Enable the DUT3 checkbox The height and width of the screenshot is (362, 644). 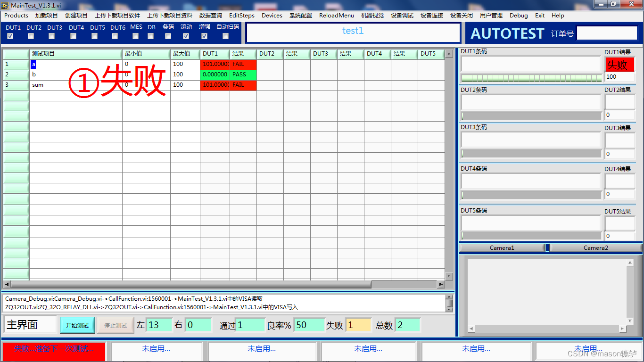pos(52,36)
